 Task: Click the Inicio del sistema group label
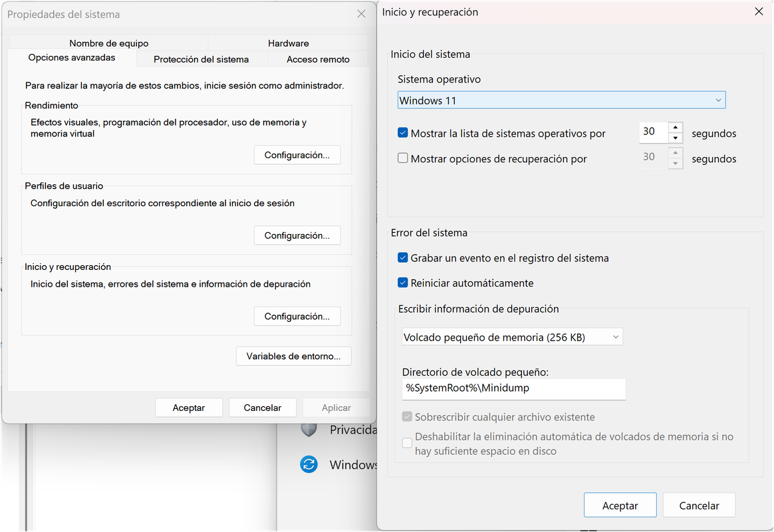(430, 55)
